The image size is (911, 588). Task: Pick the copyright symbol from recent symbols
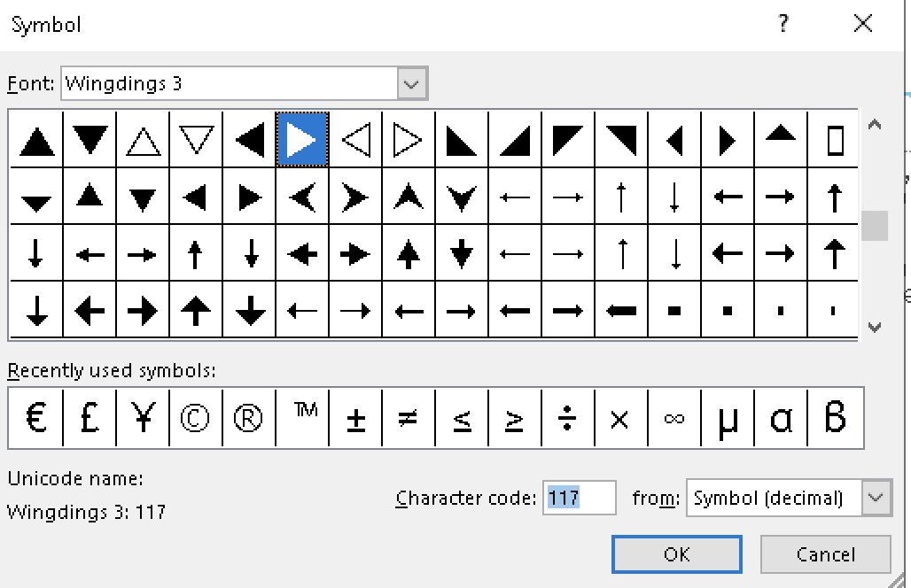tap(195, 418)
